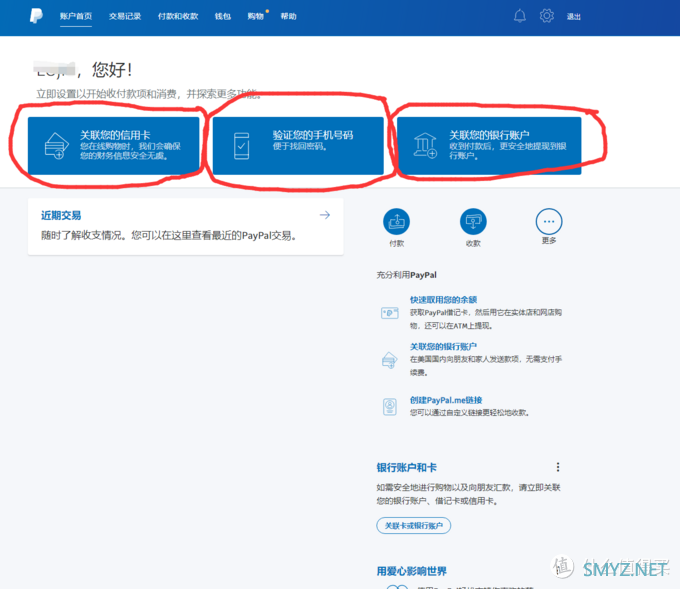Click the card icon beside 关联您的银行账户 link

click(x=389, y=360)
